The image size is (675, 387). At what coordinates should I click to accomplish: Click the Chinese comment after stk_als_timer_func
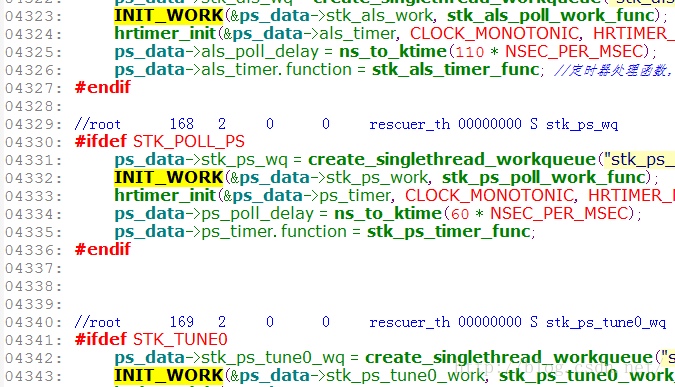click(613, 70)
